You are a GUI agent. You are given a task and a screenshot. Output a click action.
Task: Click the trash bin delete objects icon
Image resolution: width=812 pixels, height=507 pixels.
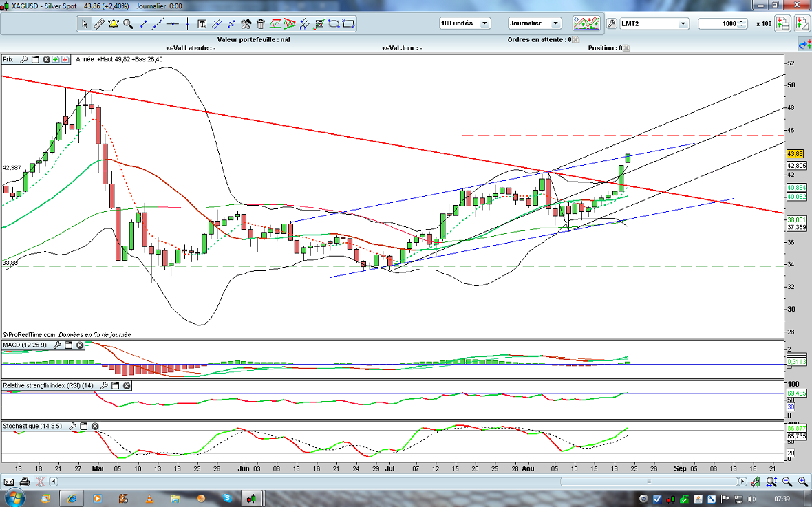(x=261, y=23)
